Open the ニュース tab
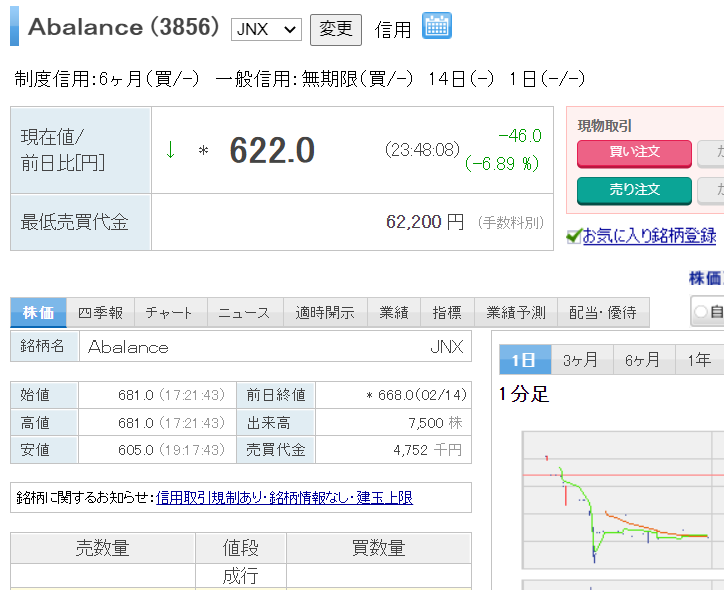 pos(244,313)
